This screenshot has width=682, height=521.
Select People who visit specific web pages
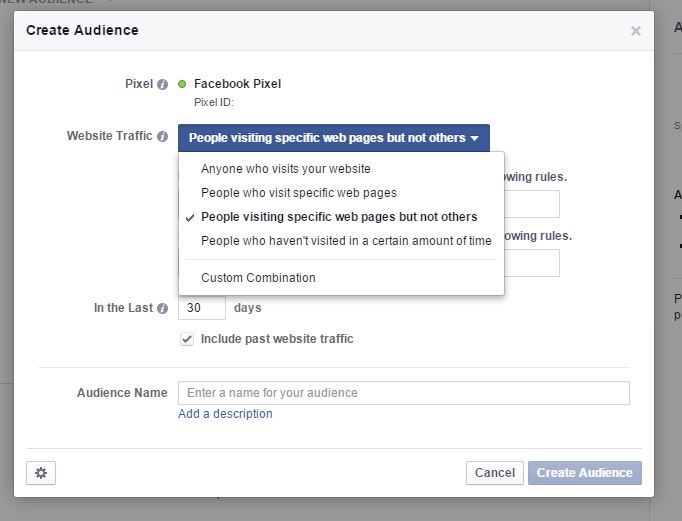click(299, 193)
